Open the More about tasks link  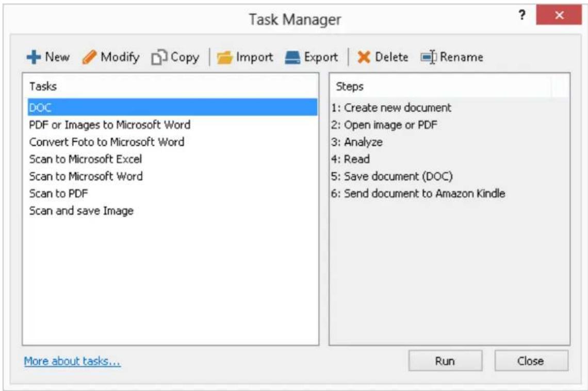click(x=72, y=361)
